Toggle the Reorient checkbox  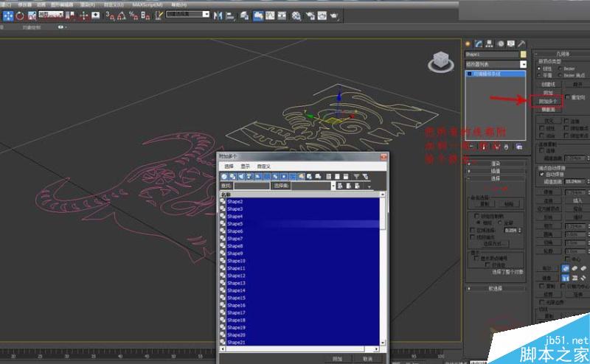coord(568,97)
